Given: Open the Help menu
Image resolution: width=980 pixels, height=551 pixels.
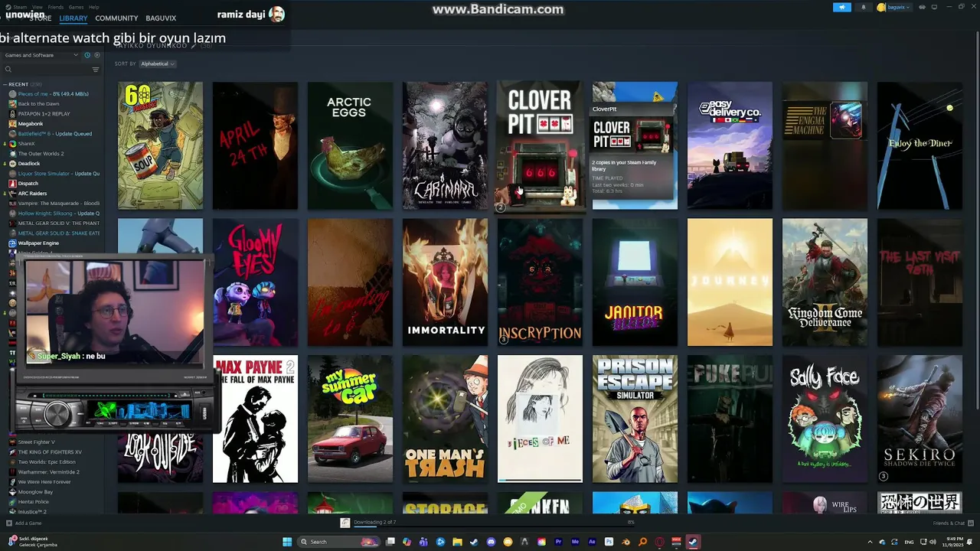Looking at the screenshot, I should (93, 7).
